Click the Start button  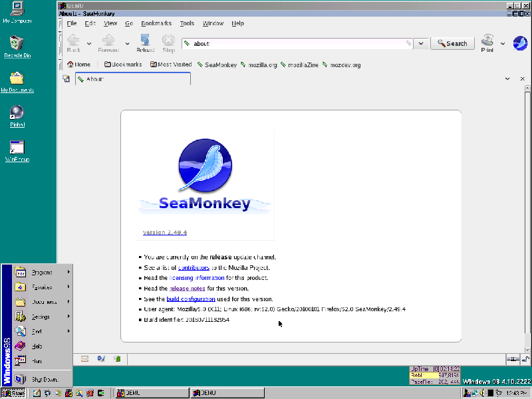(x=13, y=393)
